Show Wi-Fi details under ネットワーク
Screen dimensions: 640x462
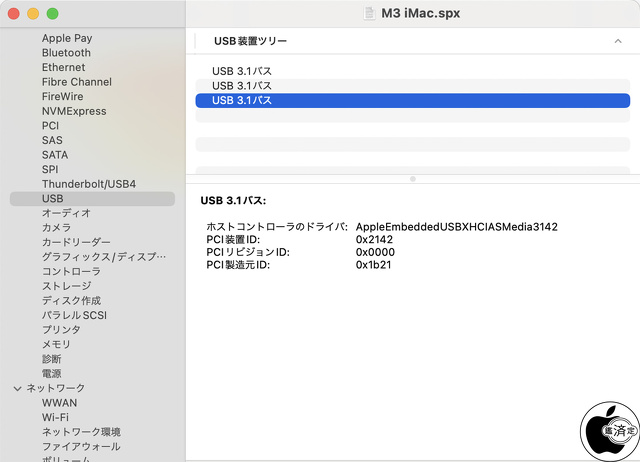click(x=55, y=417)
